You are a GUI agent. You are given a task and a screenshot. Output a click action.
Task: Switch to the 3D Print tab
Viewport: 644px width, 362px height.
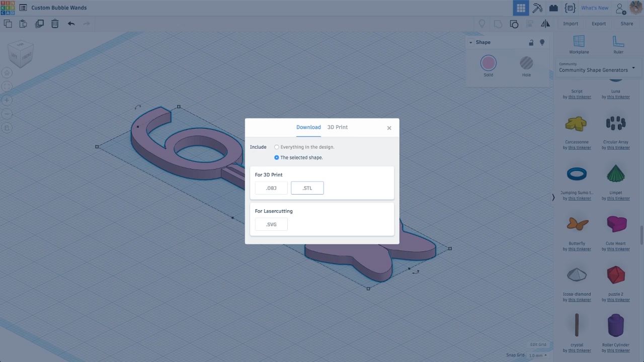tap(337, 127)
